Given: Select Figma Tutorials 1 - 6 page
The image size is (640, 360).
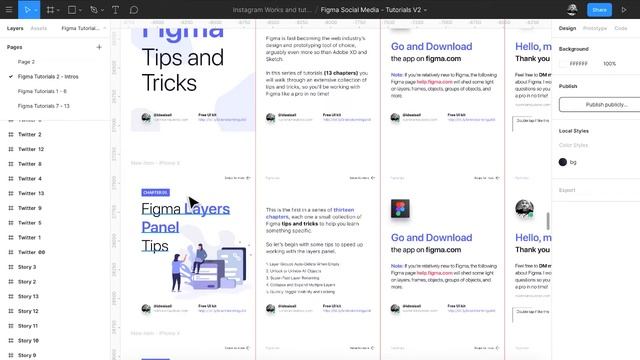Looking at the screenshot, I should (42, 91).
